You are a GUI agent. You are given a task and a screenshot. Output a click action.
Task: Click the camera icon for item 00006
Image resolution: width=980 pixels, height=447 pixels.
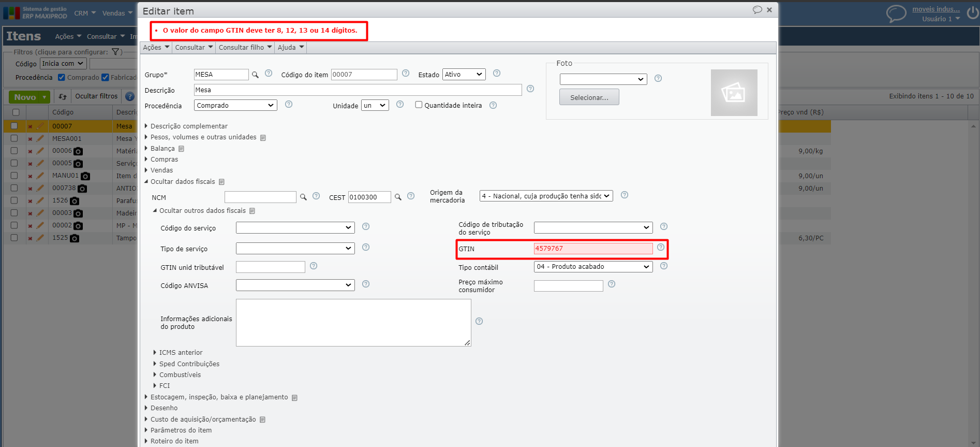(x=78, y=151)
